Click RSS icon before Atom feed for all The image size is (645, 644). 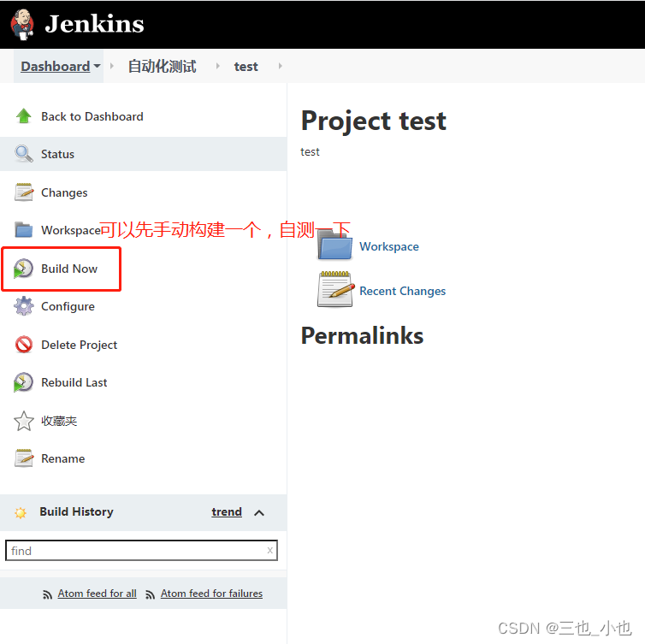pos(47,594)
